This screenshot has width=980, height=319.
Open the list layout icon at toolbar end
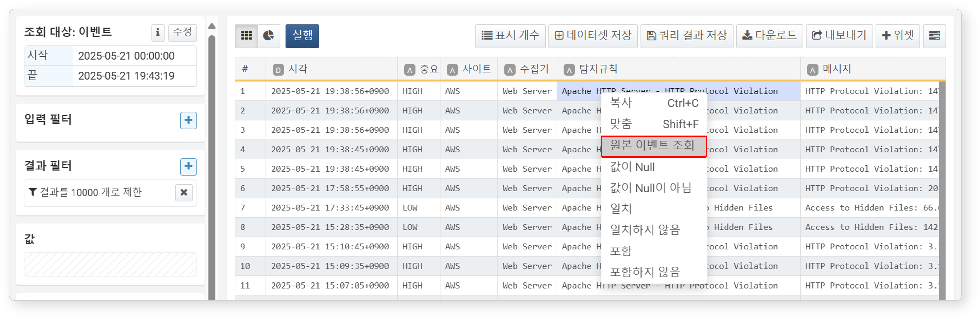(x=934, y=36)
